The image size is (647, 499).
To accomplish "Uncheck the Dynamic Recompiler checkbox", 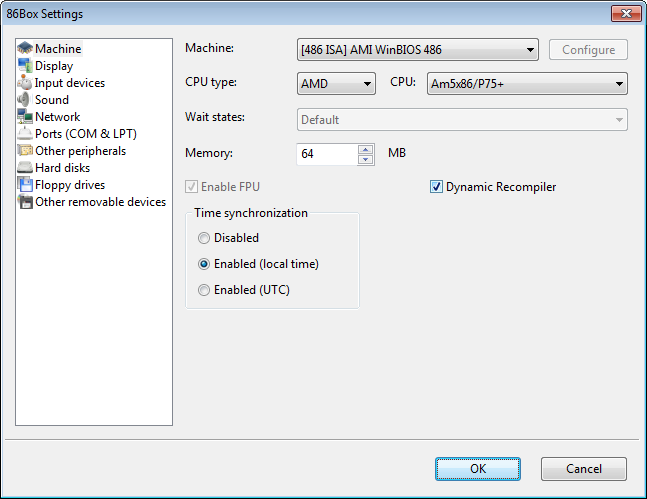I will point(436,187).
